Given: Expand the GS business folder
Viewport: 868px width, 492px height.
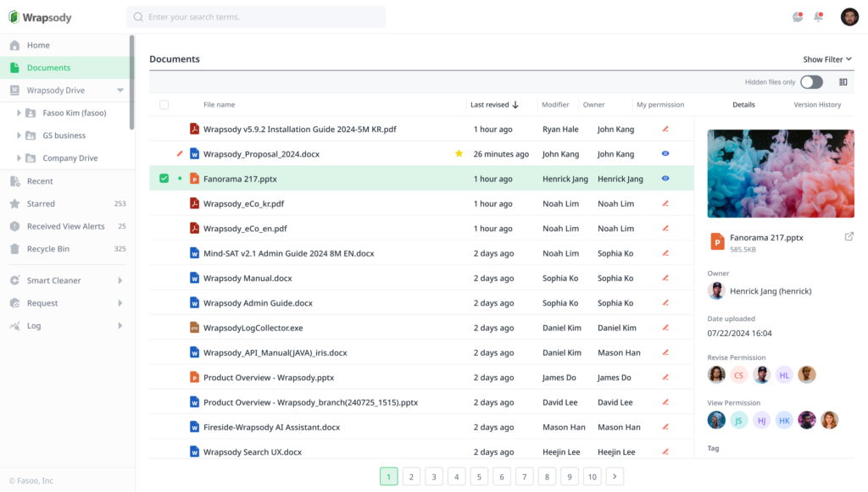Looking at the screenshot, I should pos(19,135).
